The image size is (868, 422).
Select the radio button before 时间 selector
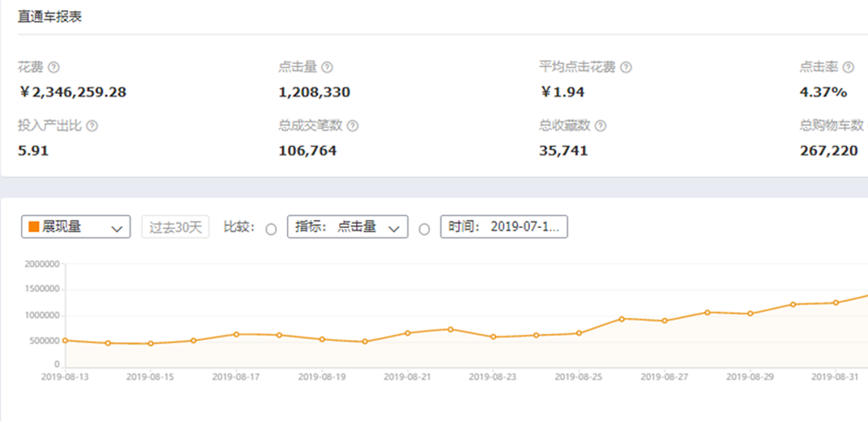click(424, 229)
